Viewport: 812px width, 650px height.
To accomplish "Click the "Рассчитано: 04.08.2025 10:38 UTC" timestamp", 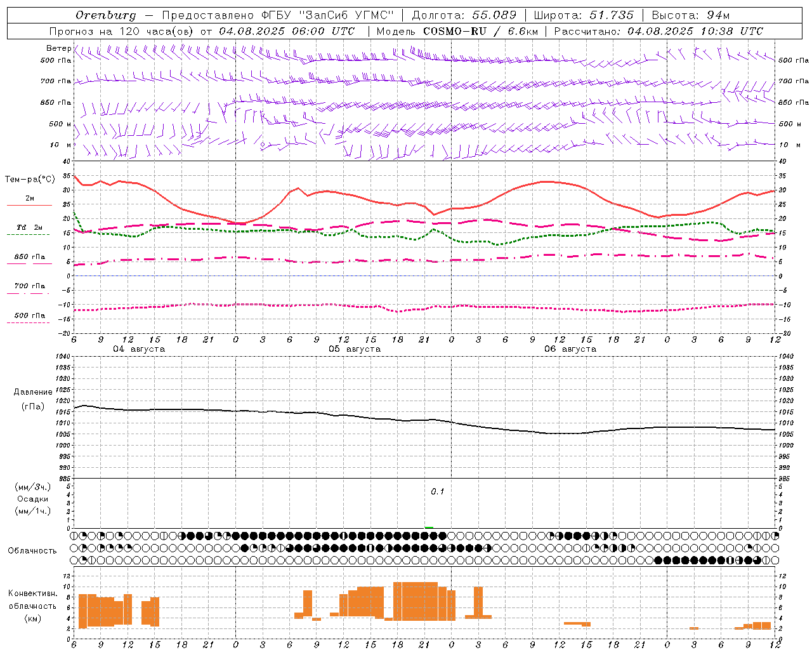I will pos(658,31).
